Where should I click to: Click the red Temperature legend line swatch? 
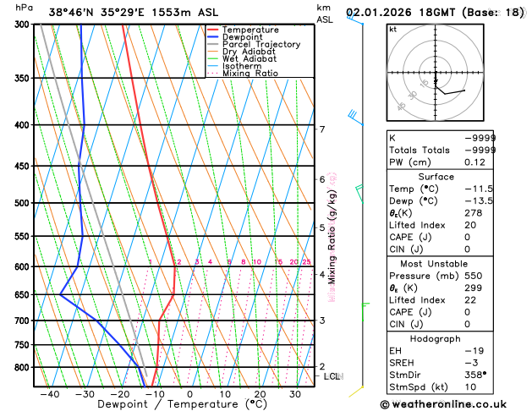[213, 30]
